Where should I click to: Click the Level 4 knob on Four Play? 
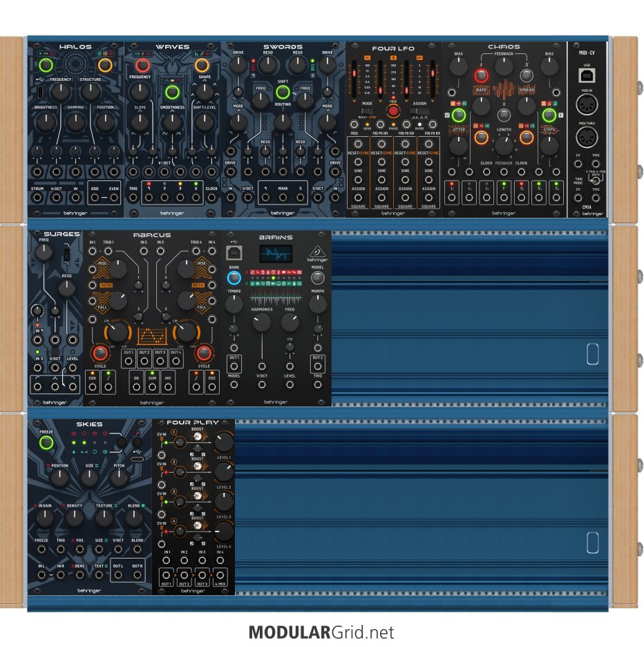pos(224,532)
